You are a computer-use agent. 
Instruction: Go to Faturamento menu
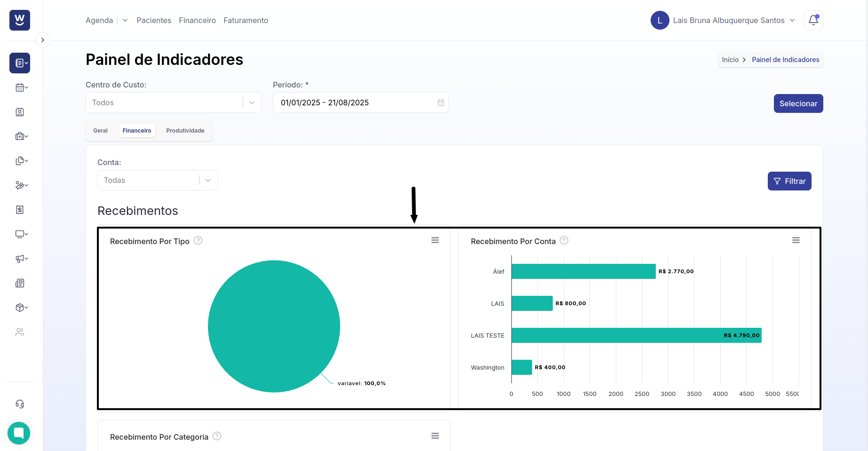tap(246, 20)
